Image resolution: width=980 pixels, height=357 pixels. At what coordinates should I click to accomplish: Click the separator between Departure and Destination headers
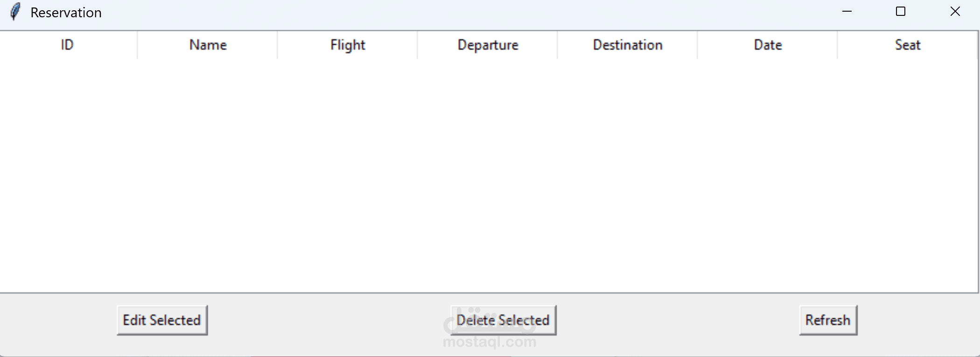pyautogui.click(x=557, y=45)
